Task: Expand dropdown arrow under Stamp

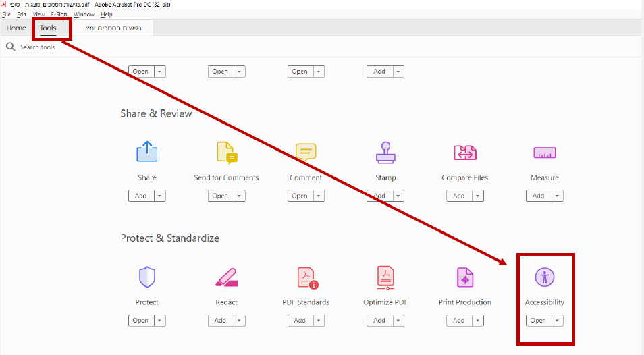Action: [x=398, y=196]
